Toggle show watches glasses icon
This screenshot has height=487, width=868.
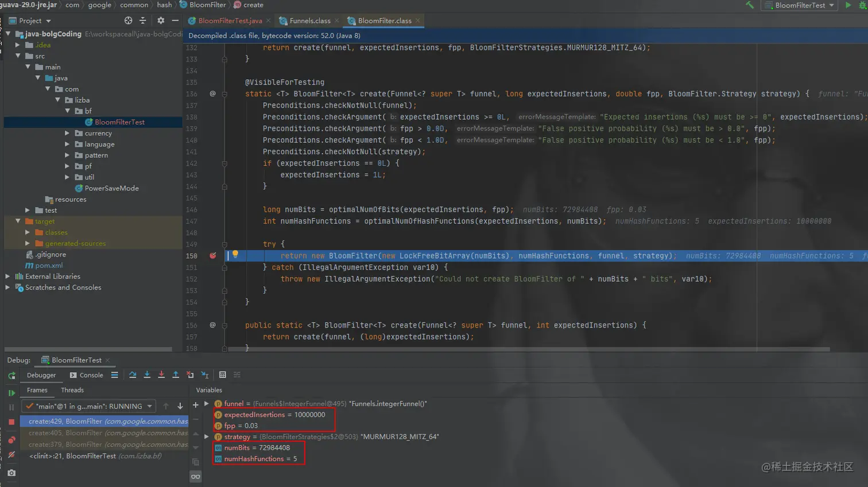pos(196,477)
